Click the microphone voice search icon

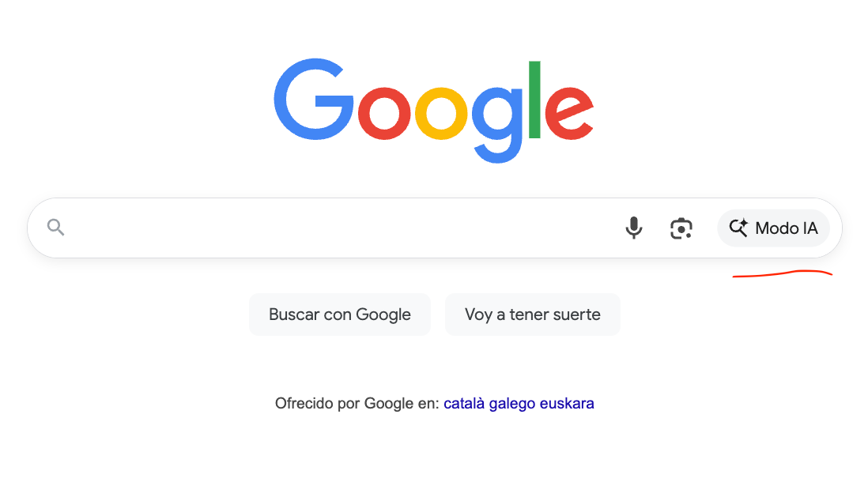[x=634, y=228]
